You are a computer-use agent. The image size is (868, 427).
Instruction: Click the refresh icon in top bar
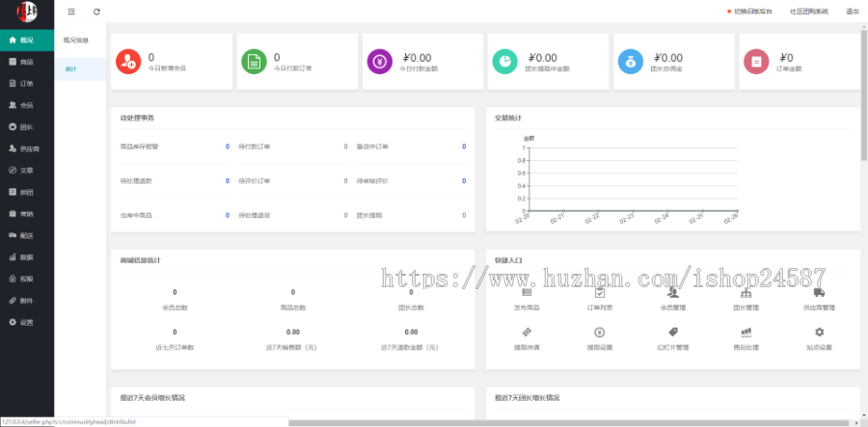pos(96,12)
